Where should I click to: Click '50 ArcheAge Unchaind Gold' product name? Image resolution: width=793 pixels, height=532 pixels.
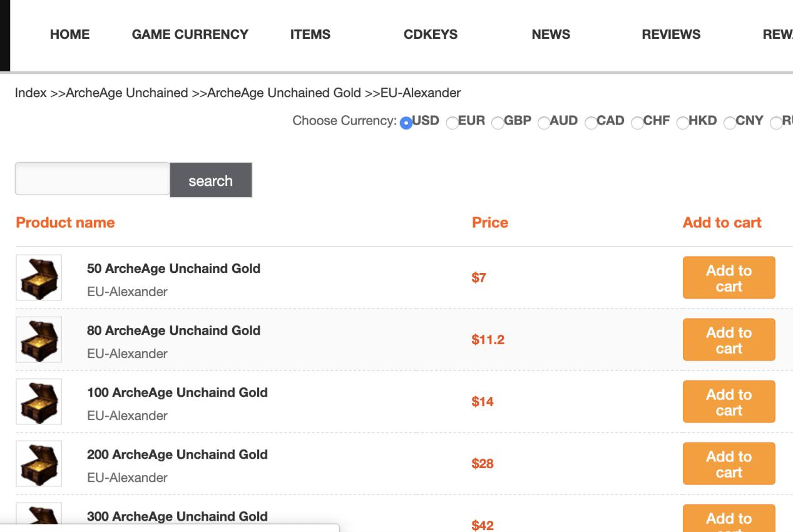point(173,269)
